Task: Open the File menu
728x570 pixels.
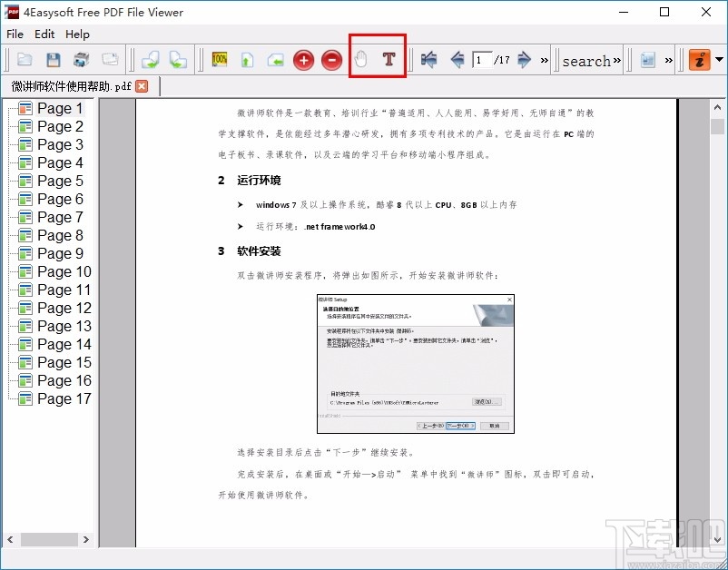Action: [x=15, y=34]
